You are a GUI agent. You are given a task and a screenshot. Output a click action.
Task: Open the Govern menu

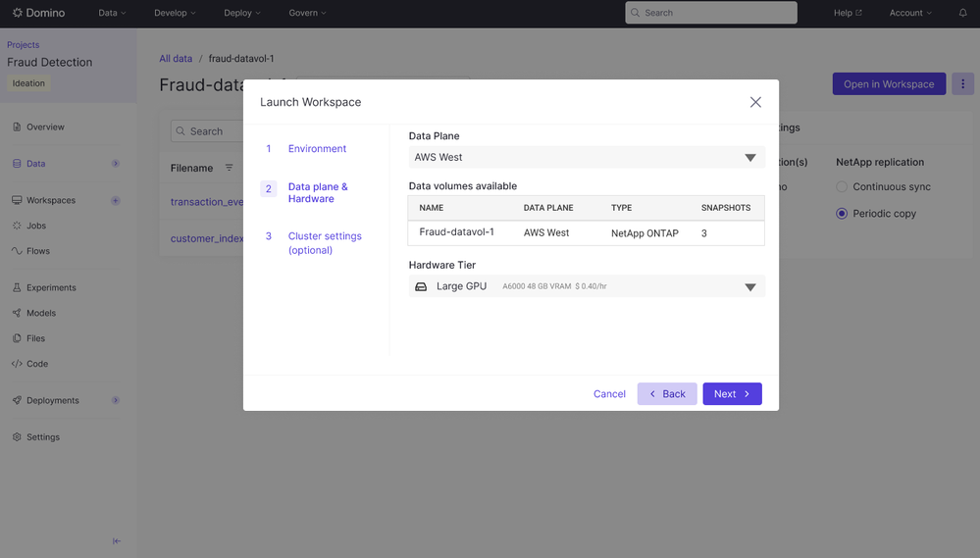[x=307, y=13]
